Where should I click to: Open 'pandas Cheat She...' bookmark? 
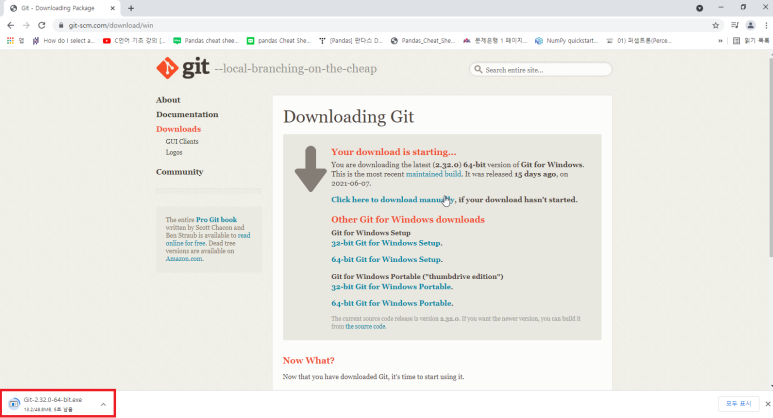(279, 40)
